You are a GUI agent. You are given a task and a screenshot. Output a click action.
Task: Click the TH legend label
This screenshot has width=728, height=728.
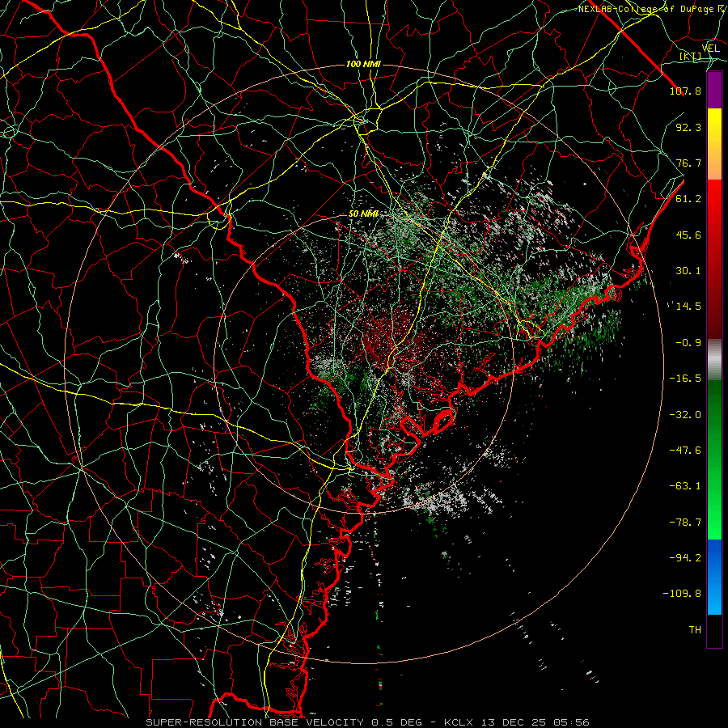coord(695,630)
